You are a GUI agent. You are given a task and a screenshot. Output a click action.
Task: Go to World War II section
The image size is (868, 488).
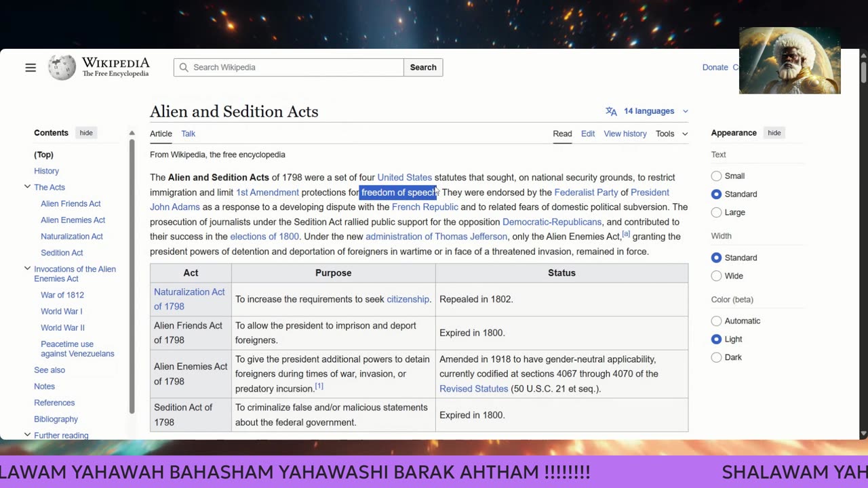point(62,327)
